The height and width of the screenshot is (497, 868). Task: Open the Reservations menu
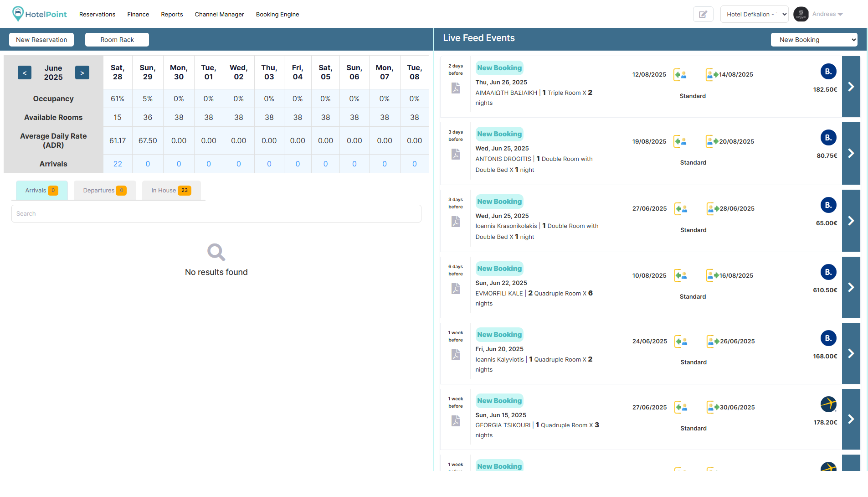(x=97, y=14)
